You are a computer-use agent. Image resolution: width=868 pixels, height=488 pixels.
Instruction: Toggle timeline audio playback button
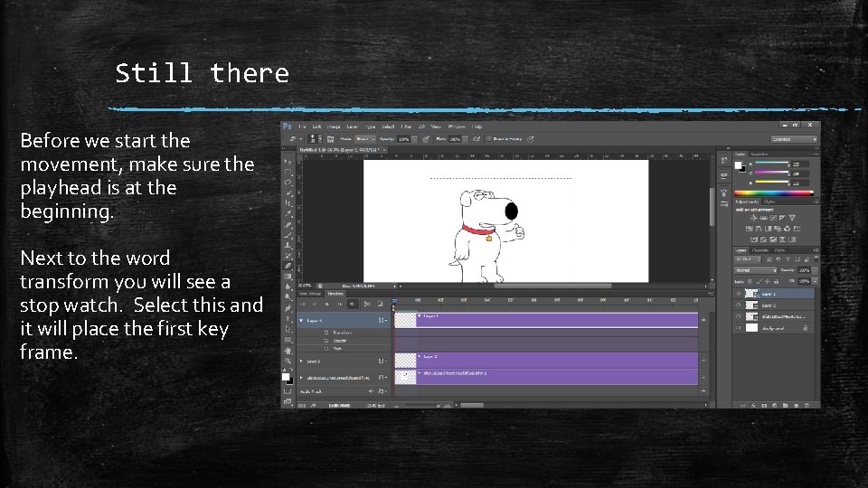coord(352,305)
